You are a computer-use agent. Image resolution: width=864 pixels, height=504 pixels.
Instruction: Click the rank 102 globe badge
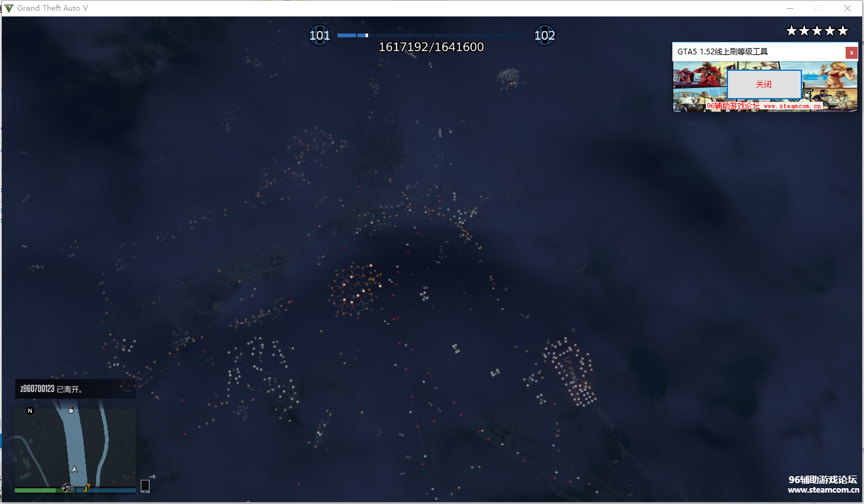[545, 35]
